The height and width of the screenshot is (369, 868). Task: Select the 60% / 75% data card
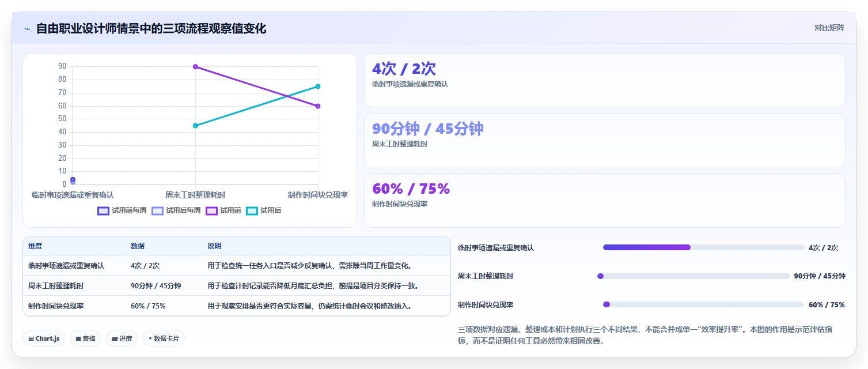point(605,200)
